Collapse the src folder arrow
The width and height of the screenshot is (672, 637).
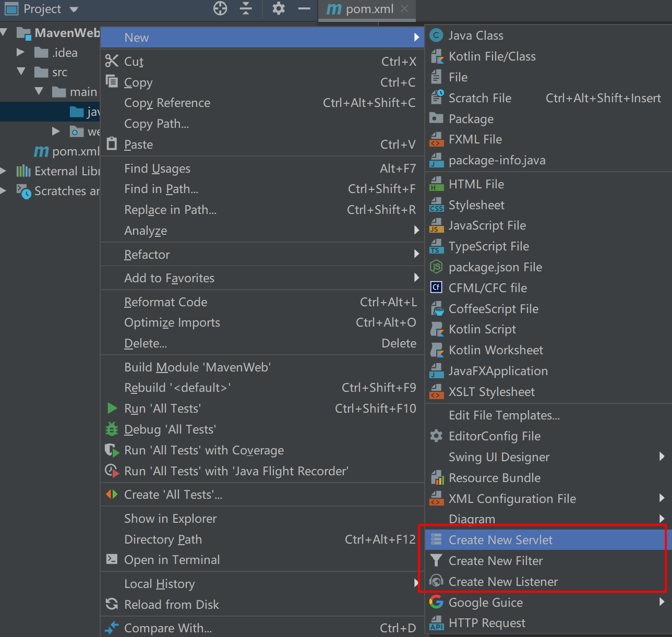21,71
